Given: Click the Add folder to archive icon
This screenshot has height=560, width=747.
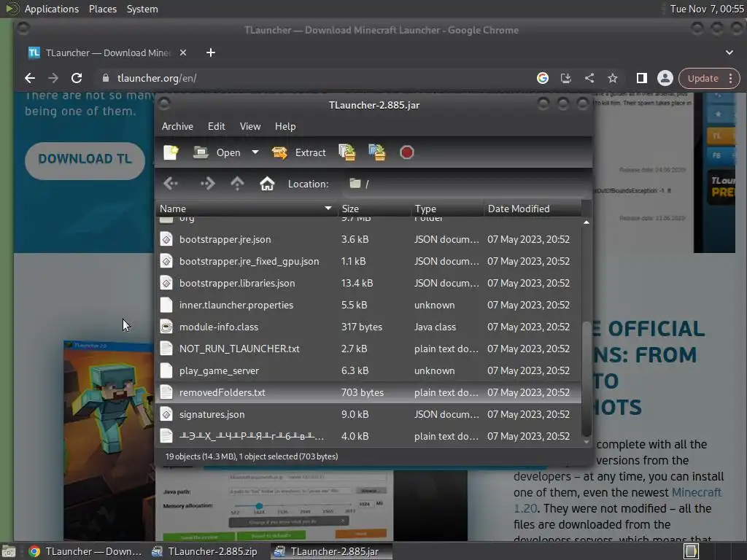Looking at the screenshot, I should point(377,152).
